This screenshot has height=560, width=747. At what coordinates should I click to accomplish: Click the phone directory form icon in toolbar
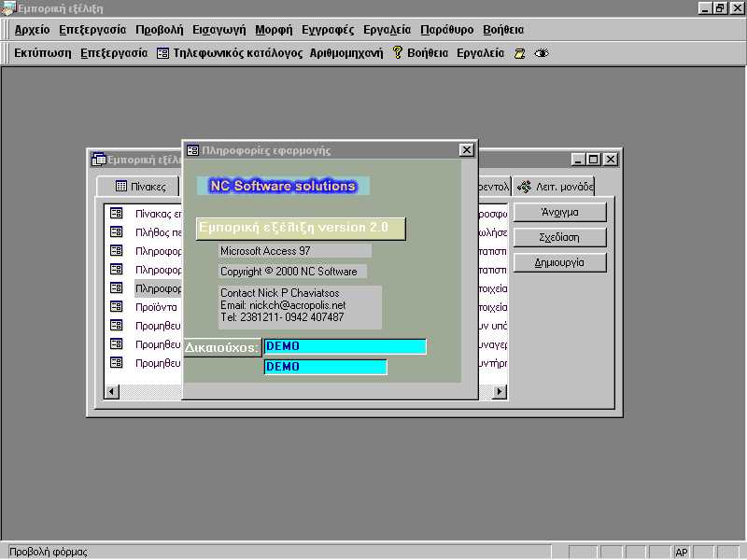tap(162, 53)
